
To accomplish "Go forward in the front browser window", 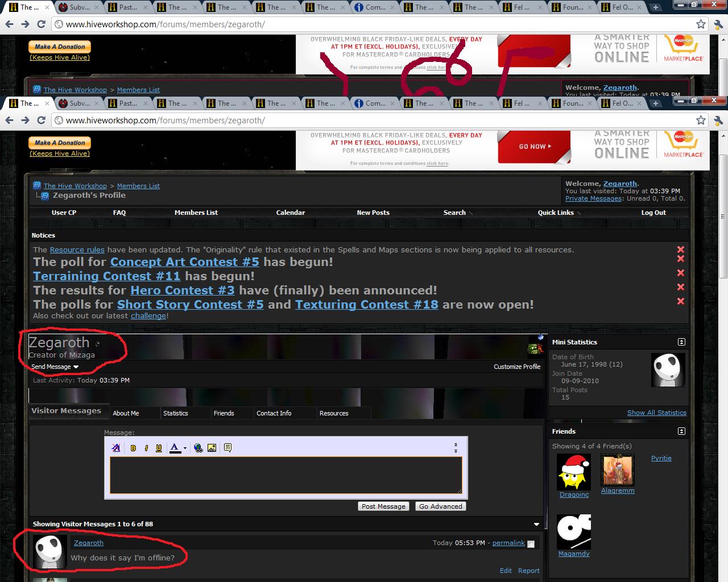I will coord(25,120).
